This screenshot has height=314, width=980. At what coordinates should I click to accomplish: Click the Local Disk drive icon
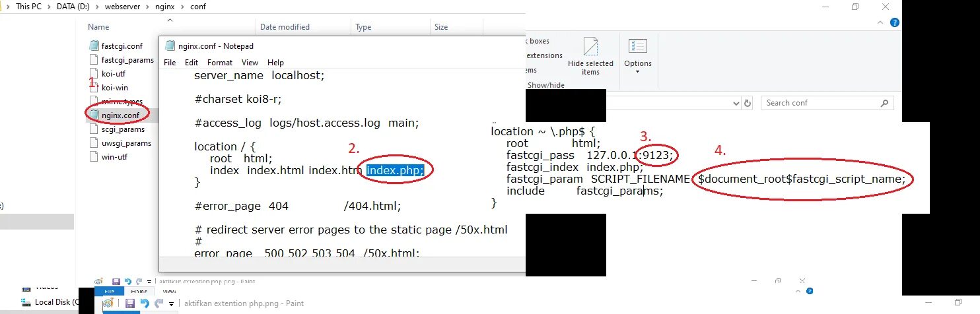point(26,302)
